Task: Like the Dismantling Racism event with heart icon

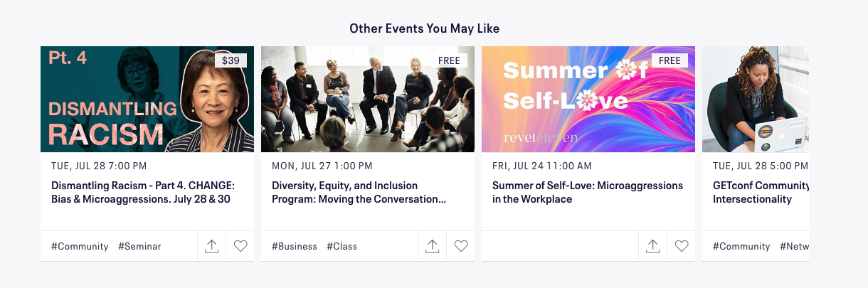Action: 240,246
